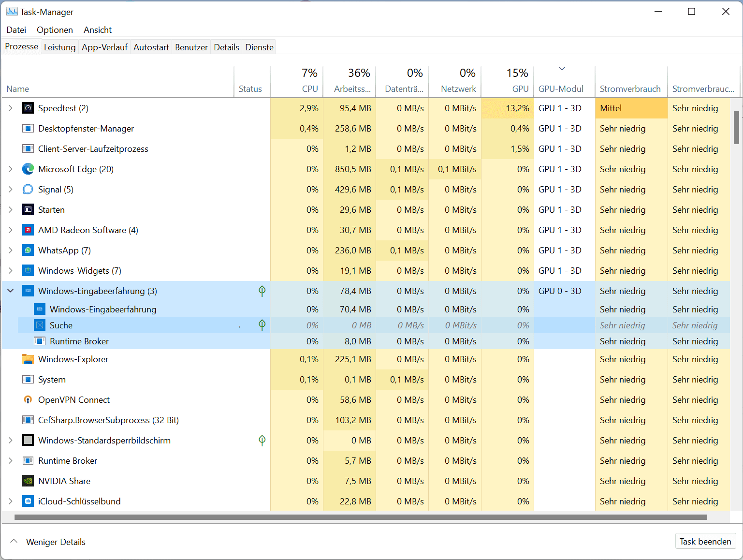Click the OpenVPN Connect icon
This screenshot has width=743, height=560.
click(28, 400)
